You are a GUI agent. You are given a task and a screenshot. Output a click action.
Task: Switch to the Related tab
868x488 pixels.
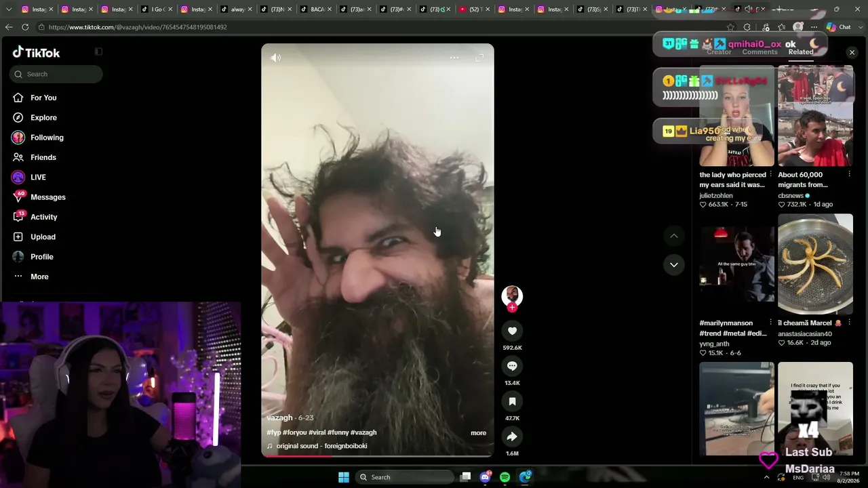[801, 52]
